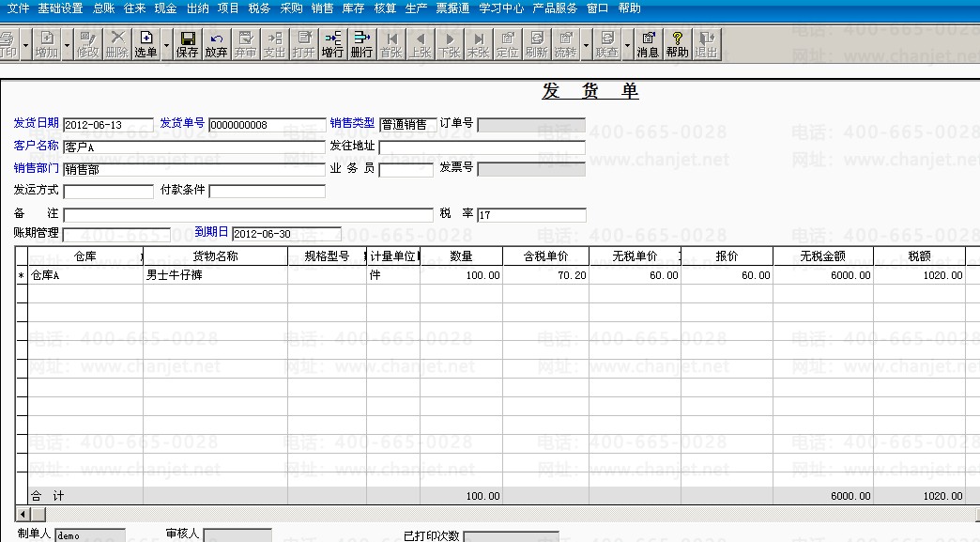Go to next record with 下张 icon
This screenshot has width=980, height=542.
click(450, 44)
